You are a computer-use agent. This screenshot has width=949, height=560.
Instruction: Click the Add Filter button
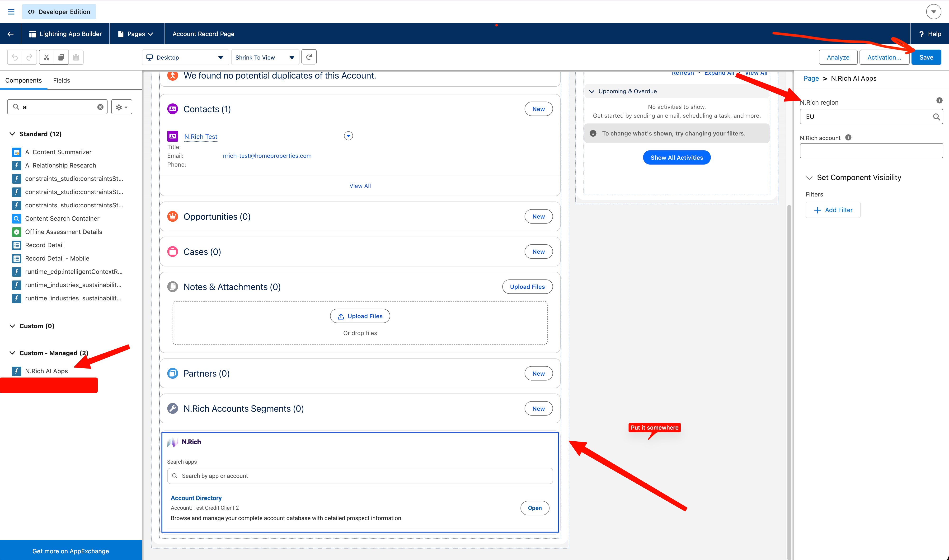[x=833, y=210]
